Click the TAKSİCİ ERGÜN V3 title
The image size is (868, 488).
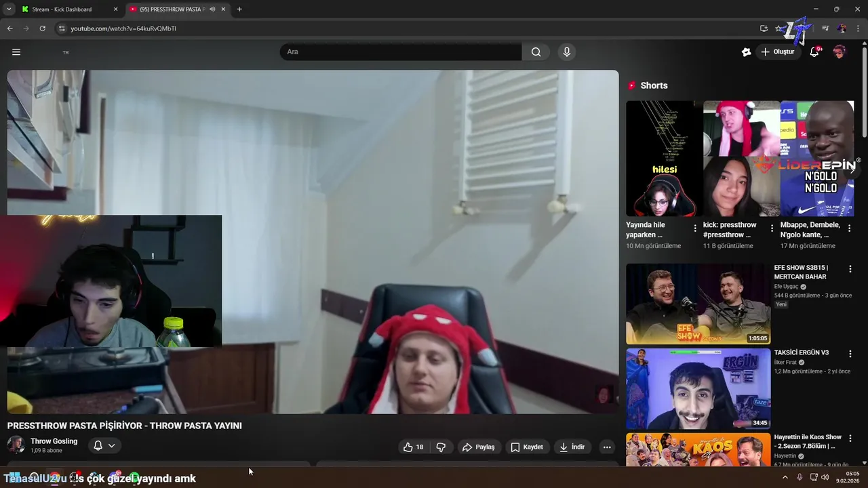[802, 353]
